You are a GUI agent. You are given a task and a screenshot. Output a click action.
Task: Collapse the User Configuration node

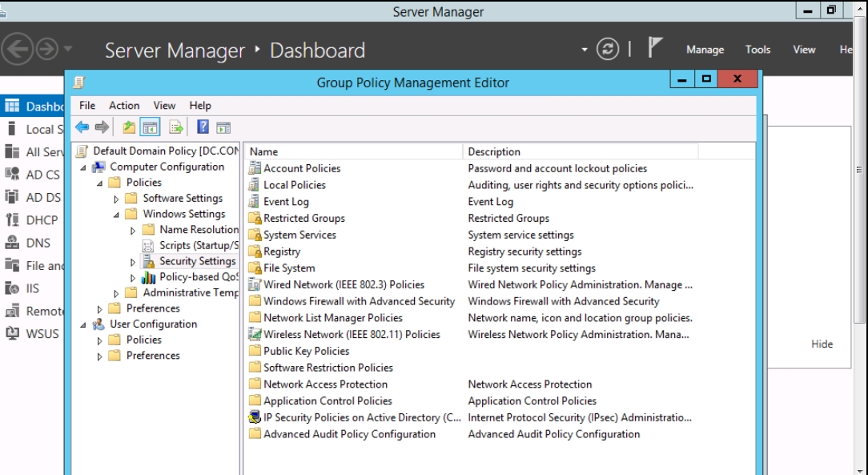(83, 324)
